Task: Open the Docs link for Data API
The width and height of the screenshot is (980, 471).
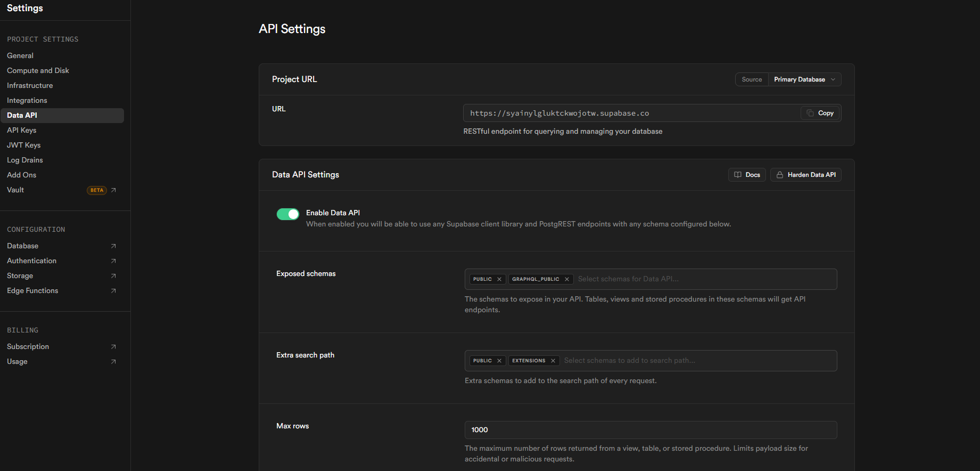Action: (x=747, y=175)
